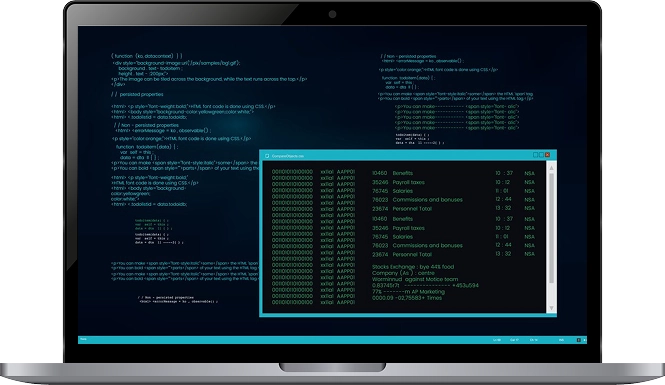Image resolution: width=665 pixels, height=385 pixels.
Task: Click the INS indicator in status bar
Action: coord(562,340)
